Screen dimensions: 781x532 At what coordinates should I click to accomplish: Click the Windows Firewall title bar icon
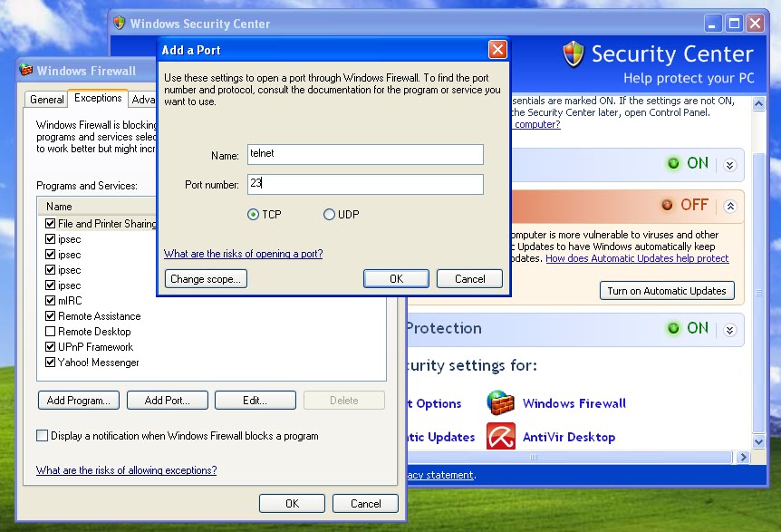(x=26, y=70)
